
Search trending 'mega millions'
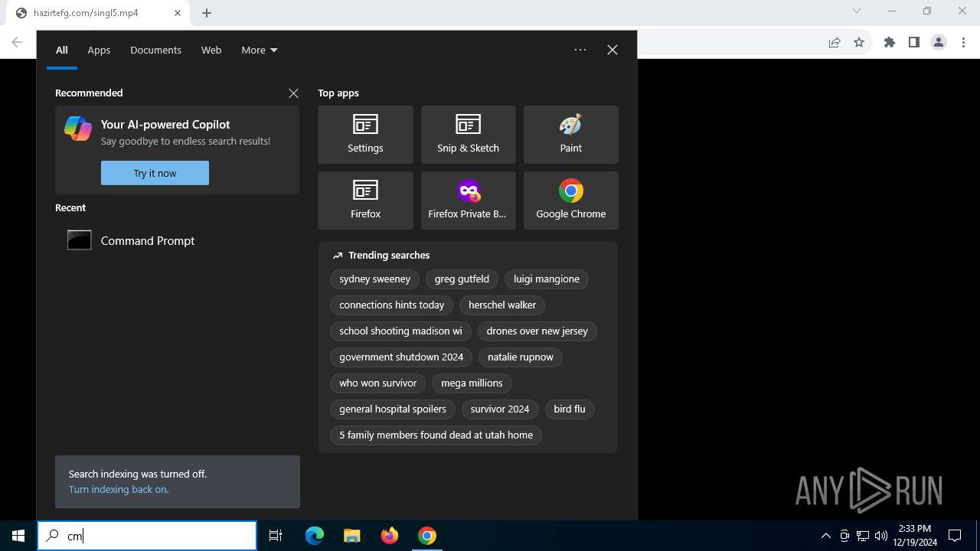pos(472,383)
